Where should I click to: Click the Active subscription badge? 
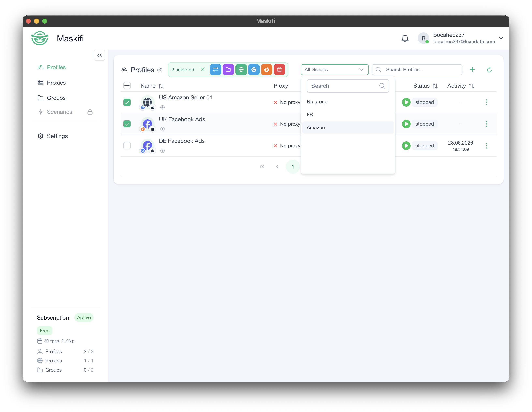pos(84,317)
